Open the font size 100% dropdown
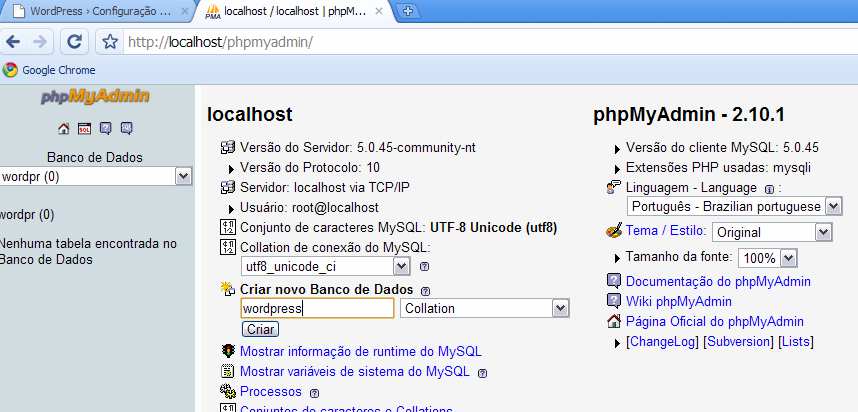Viewport: 858px width, 412px height. coord(767,258)
